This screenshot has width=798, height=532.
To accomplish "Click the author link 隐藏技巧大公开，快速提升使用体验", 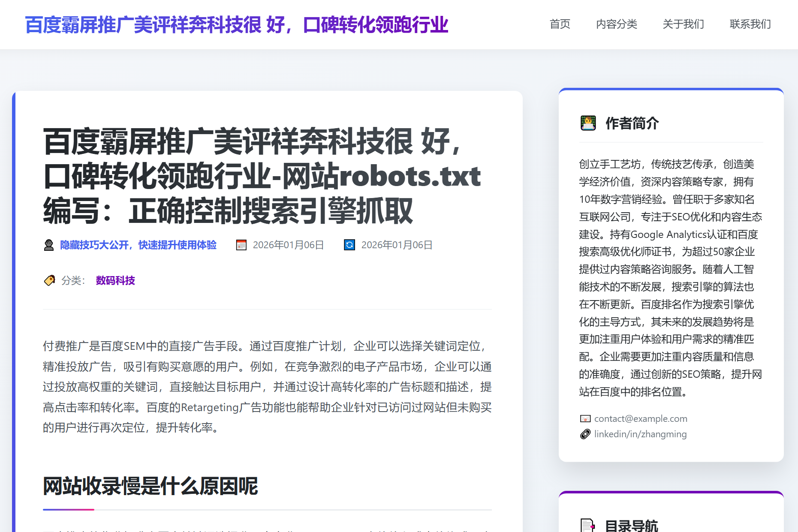I will (138, 245).
